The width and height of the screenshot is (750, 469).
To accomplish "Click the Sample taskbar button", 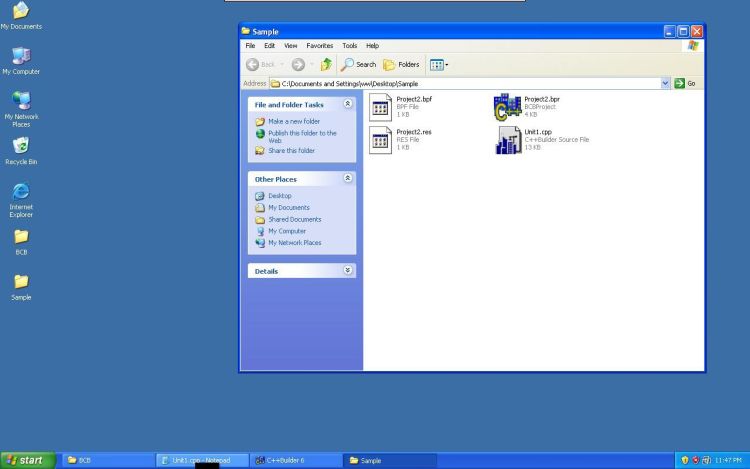I will pos(390,460).
